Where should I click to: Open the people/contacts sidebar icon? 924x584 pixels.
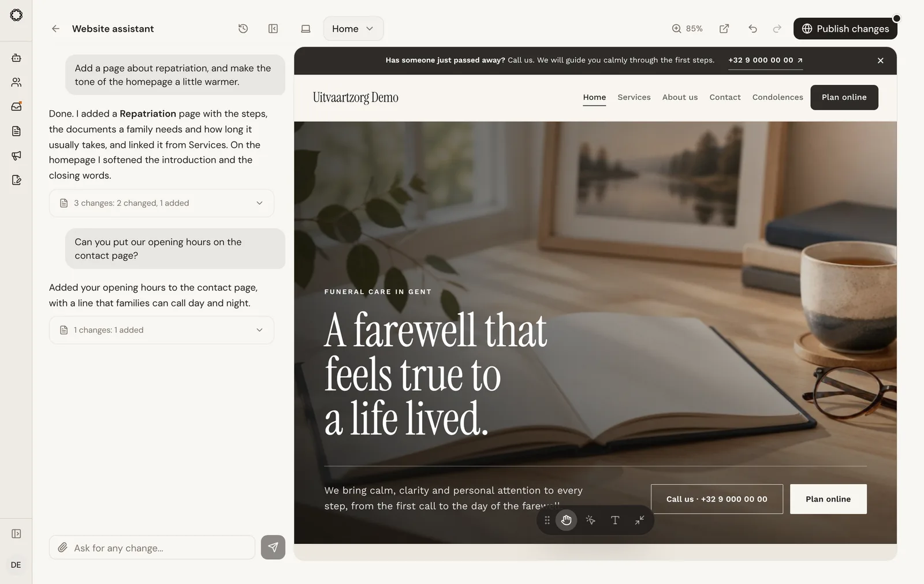[16, 83]
